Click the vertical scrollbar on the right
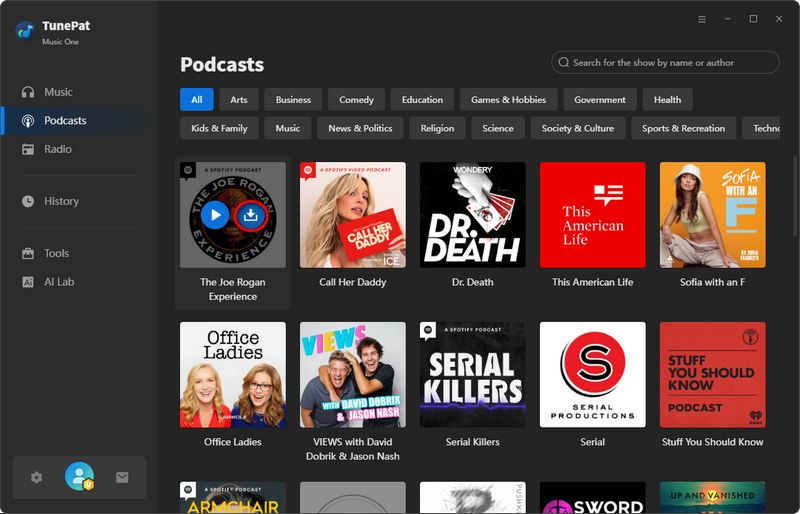Screen dimensions: 800x514 pos(795,200)
